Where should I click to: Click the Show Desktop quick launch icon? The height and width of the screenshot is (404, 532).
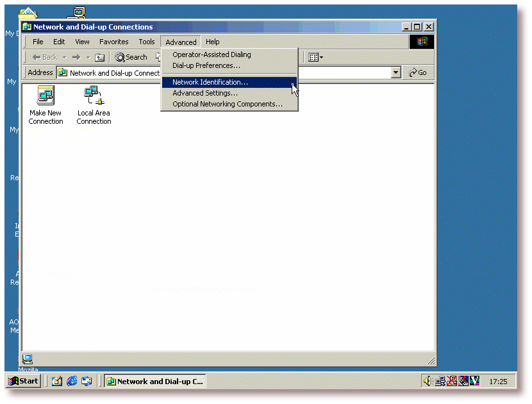click(57, 381)
